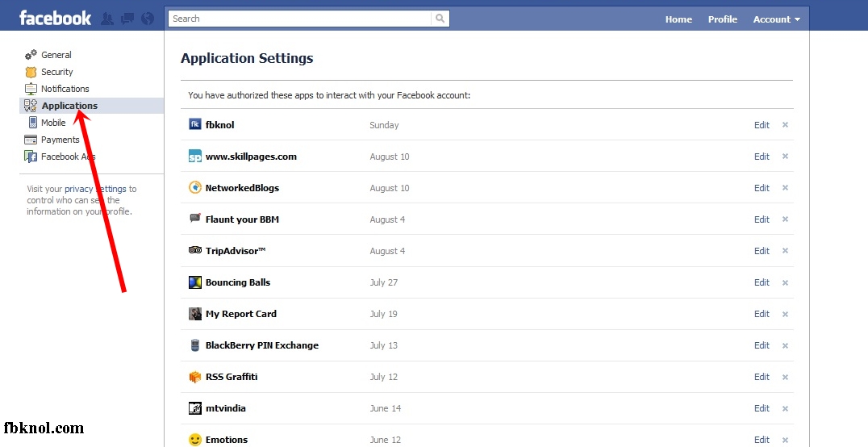Edit Flaunt your BBM settings
Viewport: 868px width, 447px height.
[x=762, y=220]
